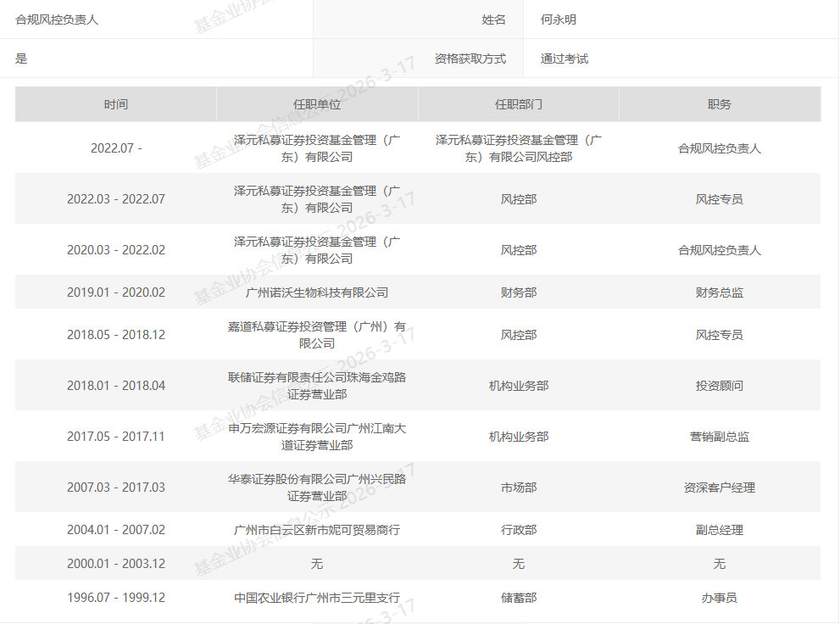
Task: Click the 通过考试 qualification value
Action: click(x=565, y=58)
